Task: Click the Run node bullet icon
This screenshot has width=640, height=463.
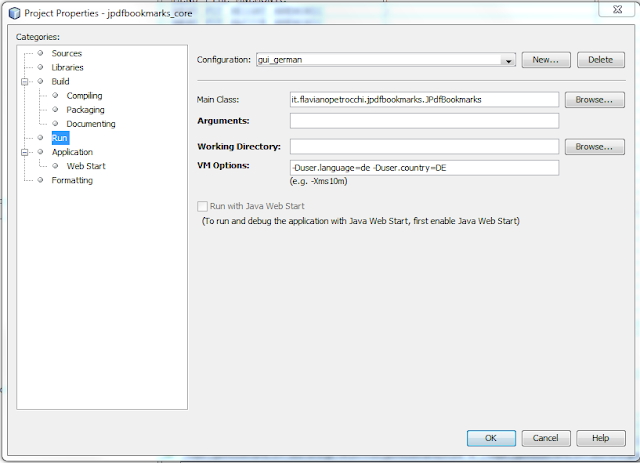Action: [40, 138]
